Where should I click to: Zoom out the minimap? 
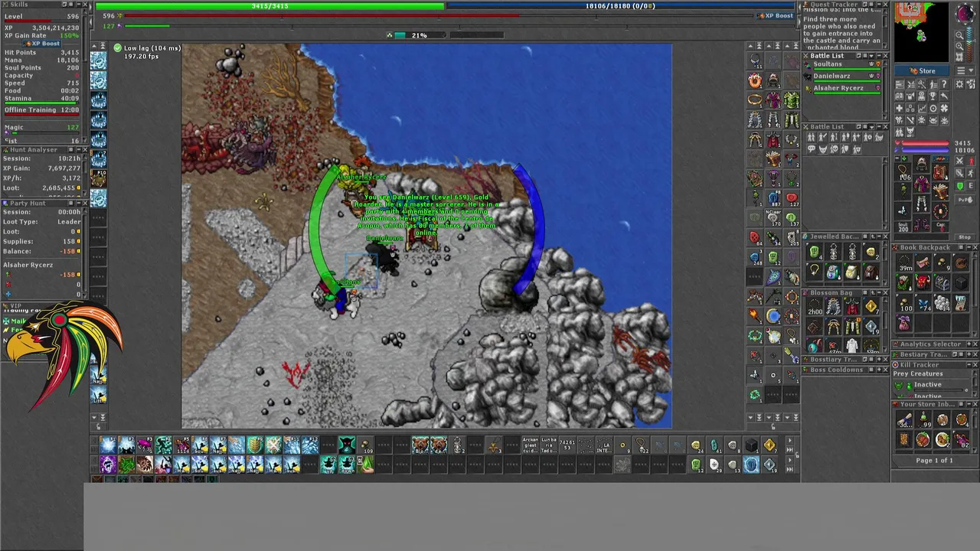pyautogui.click(x=959, y=34)
